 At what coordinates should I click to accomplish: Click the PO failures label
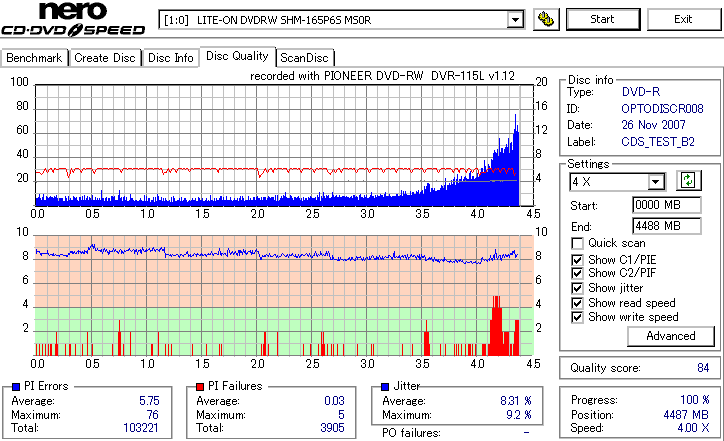click(x=411, y=433)
